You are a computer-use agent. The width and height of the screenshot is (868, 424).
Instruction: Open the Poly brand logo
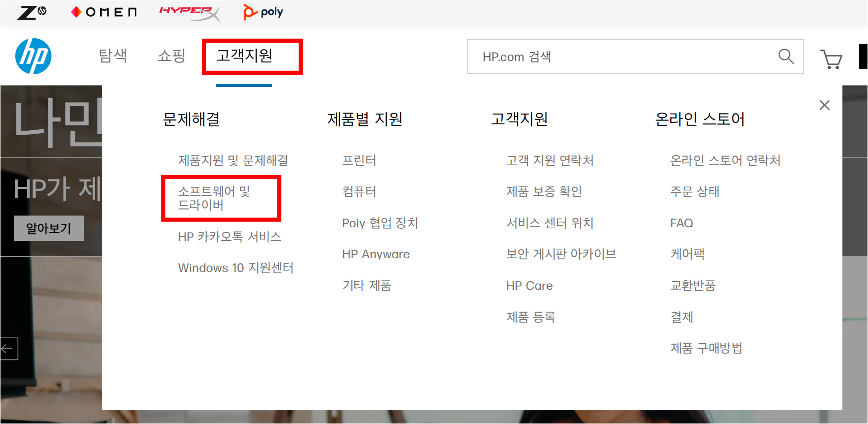coord(263,12)
